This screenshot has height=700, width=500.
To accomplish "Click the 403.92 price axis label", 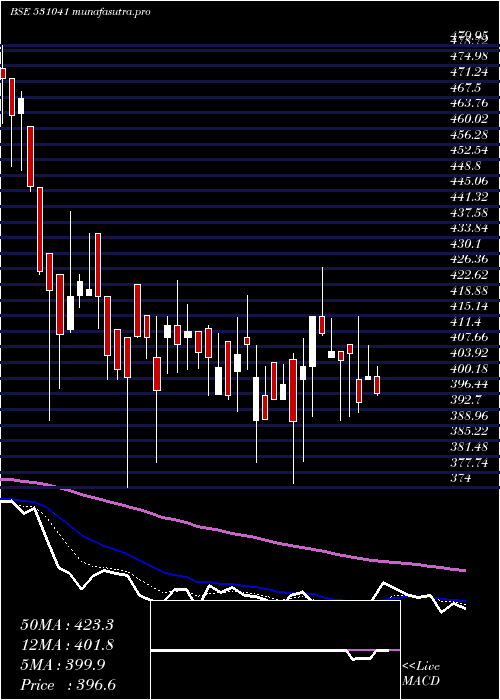I will click(x=469, y=352).
